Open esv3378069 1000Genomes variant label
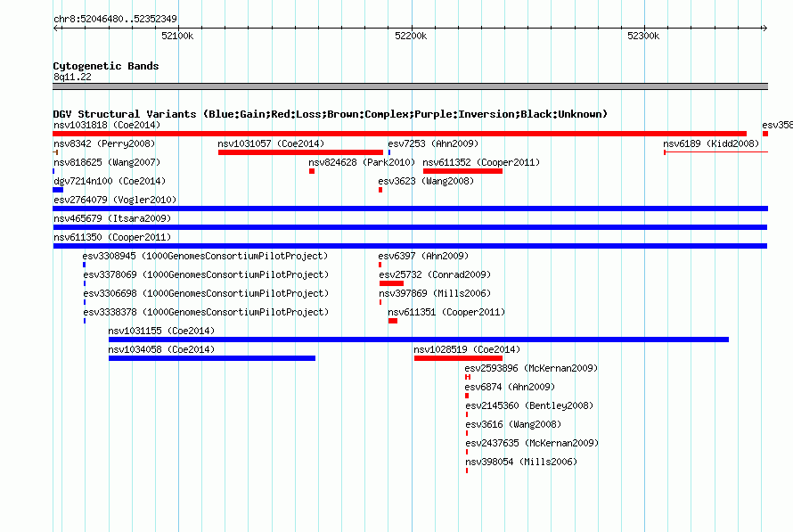The image size is (793, 532). click(x=206, y=274)
